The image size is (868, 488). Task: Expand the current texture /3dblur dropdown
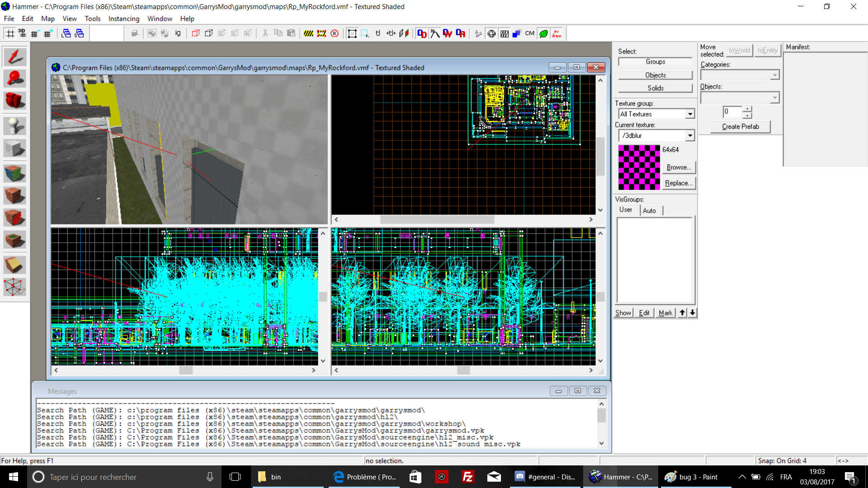pos(690,136)
